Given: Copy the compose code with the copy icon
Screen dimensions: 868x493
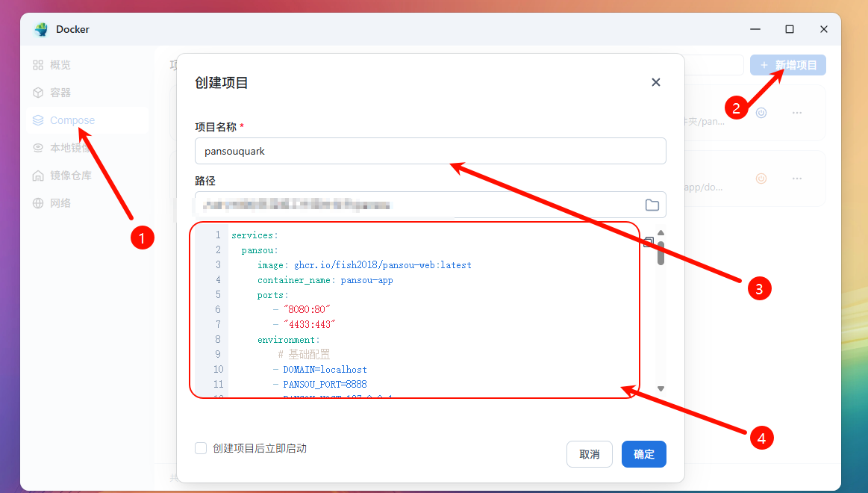Looking at the screenshot, I should pyautogui.click(x=649, y=242).
